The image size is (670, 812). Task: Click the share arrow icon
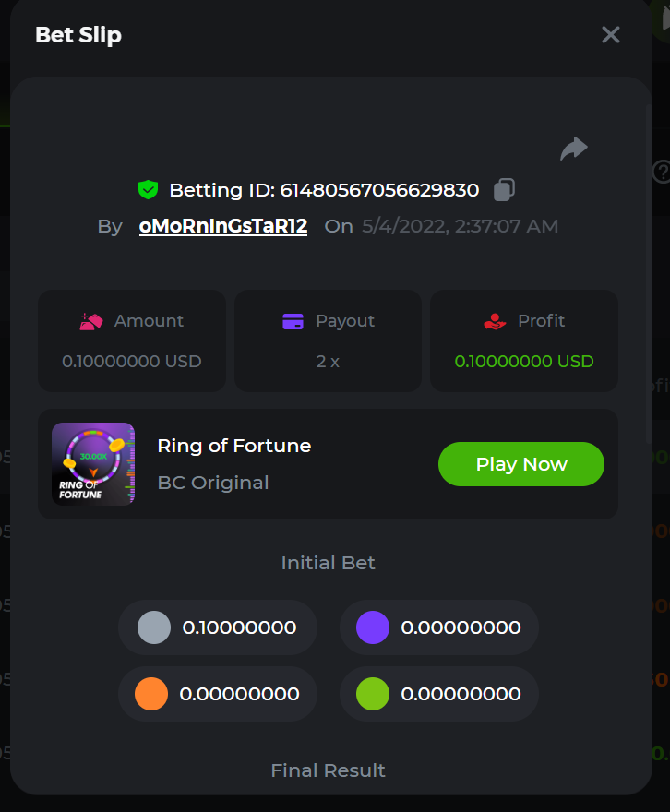[x=574, y=149]
